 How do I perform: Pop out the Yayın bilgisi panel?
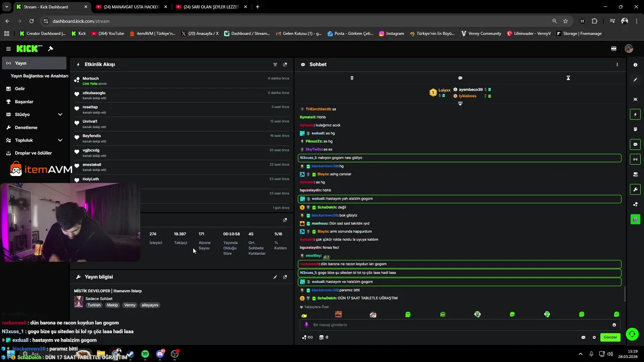[285, 277]
